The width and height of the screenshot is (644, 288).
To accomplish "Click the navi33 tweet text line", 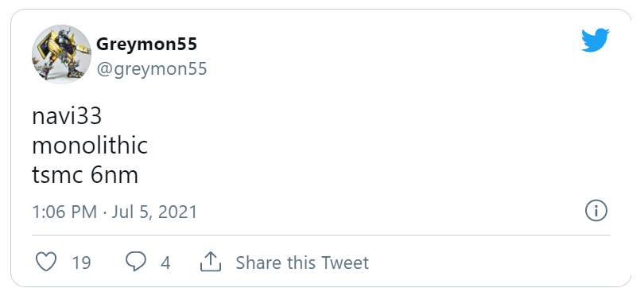I will point(67,116).
